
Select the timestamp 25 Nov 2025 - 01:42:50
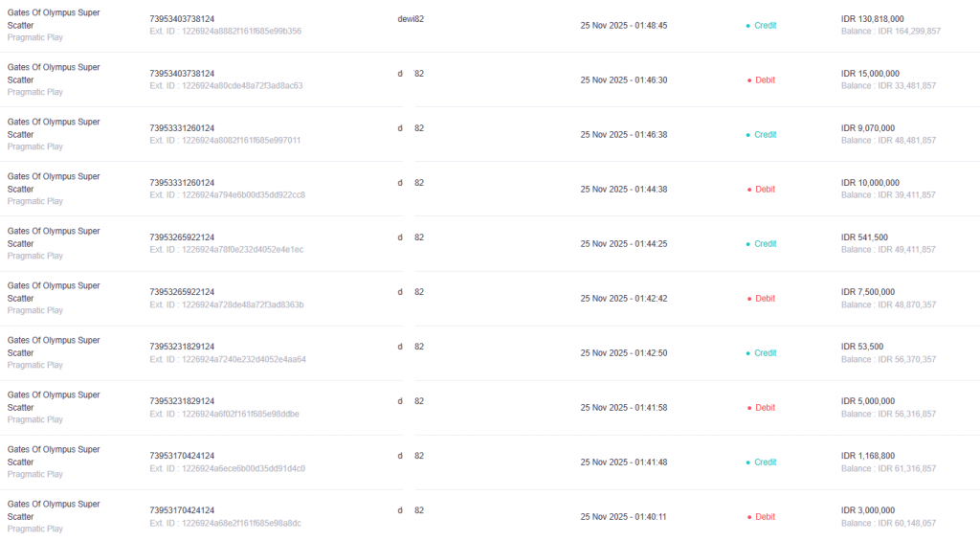click(624, 353)
